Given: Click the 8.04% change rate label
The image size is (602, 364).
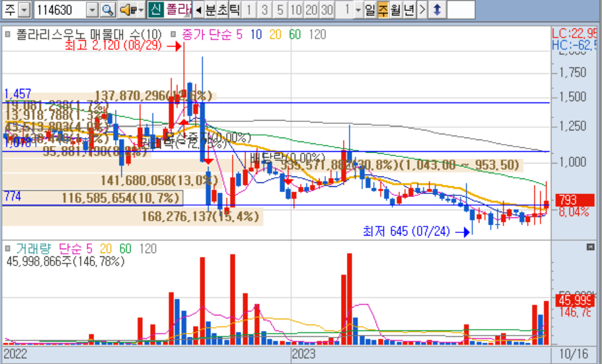Looking at the screenshot, I should coord(573,212).
